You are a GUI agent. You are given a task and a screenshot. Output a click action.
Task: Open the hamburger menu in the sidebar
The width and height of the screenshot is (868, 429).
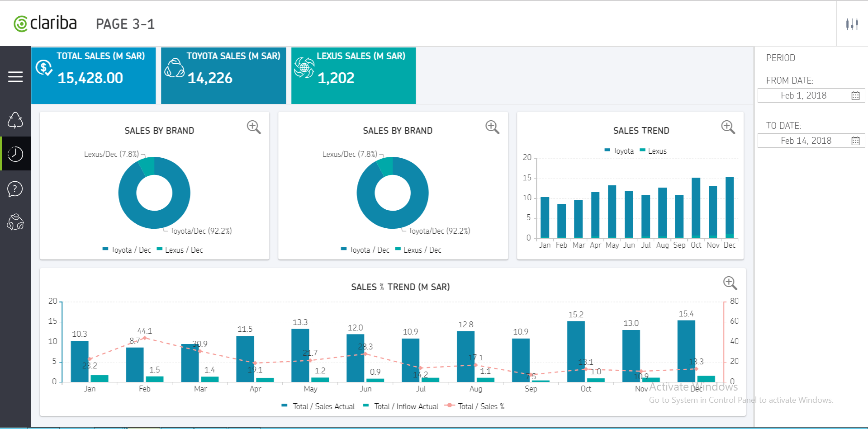point(15,77)
